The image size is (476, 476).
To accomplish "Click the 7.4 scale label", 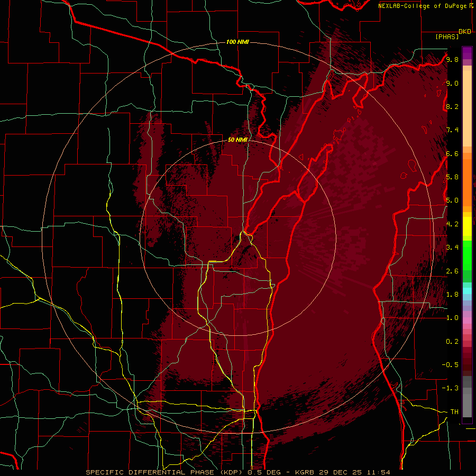I will click(x=452, y=130).
